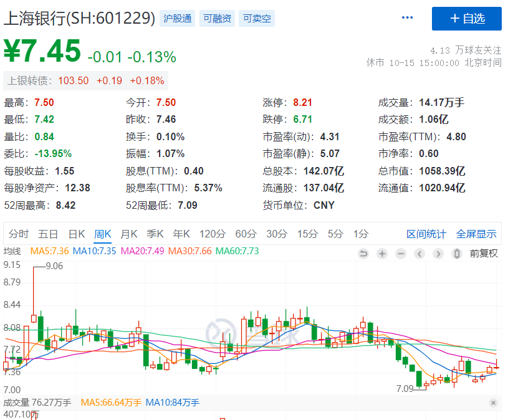Open the three-dot more options menu
The width and height of the screenshot is (508, 420).
407,18
